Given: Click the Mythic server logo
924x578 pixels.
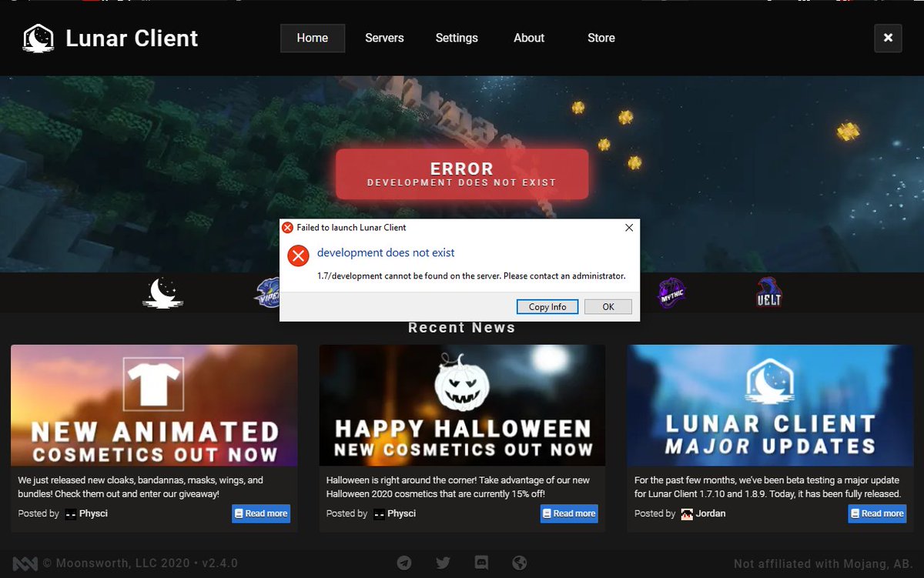Looking at the screenshot, I should tap(671, 293).
